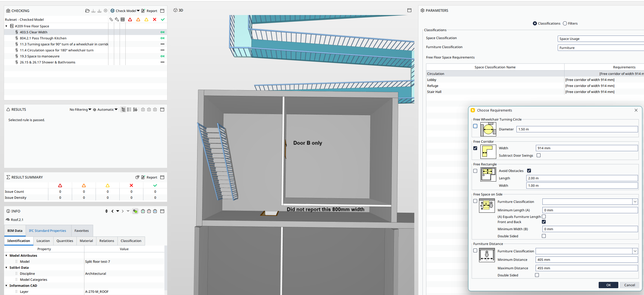The width and height of the screenshot is (644, 295).
Task: Open Info back-history dropdown arrow
Action: point(118,211)
